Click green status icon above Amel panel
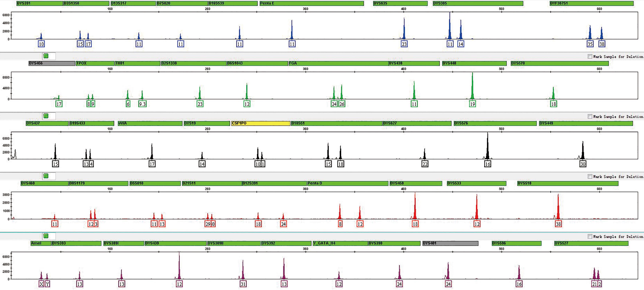This screenshot has width=644, height=290. (46, 236)
